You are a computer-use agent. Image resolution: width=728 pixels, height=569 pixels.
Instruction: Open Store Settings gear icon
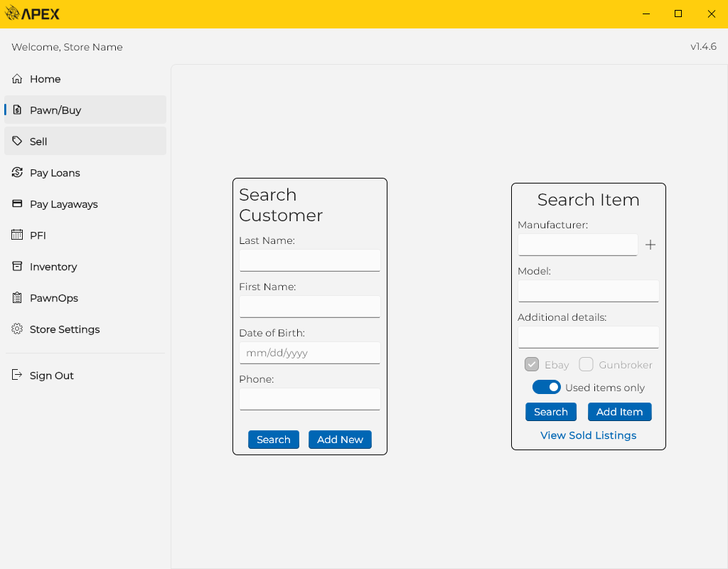(x=17, y=329)
